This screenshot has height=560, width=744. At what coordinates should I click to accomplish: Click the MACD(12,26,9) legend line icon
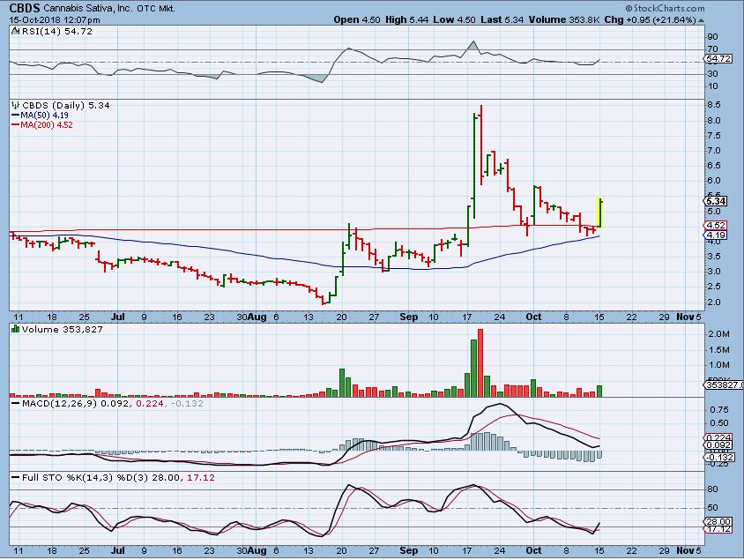coord(14,403)
